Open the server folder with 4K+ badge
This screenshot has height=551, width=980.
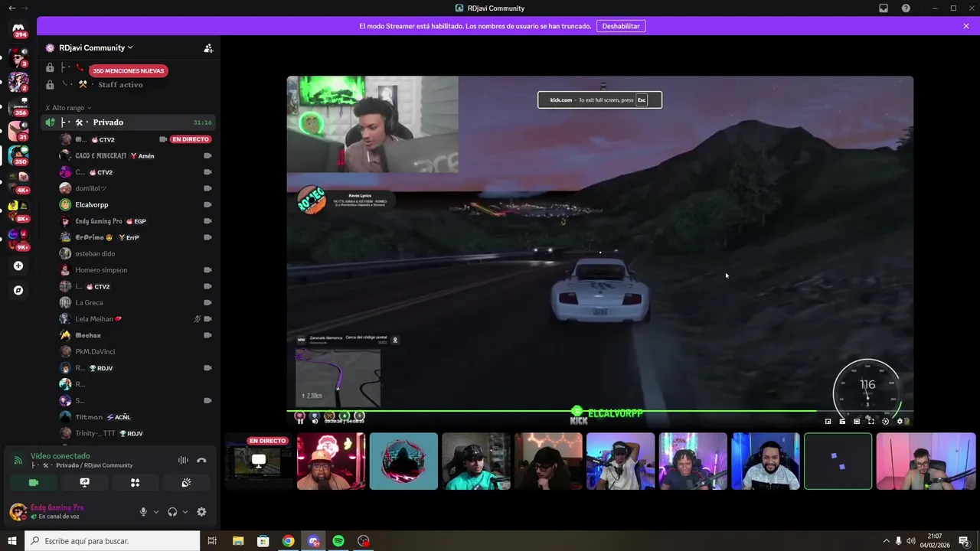pyautogui.click(x=18, y=181)
